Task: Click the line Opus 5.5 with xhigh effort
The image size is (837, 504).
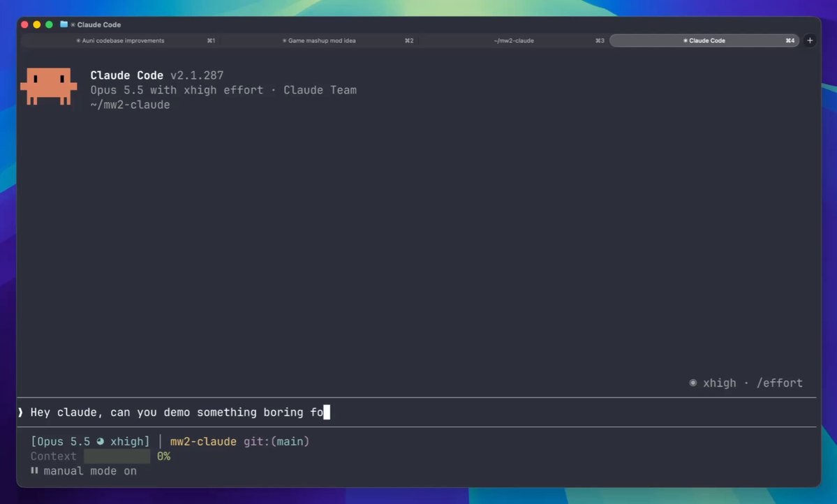Action: 177,89
